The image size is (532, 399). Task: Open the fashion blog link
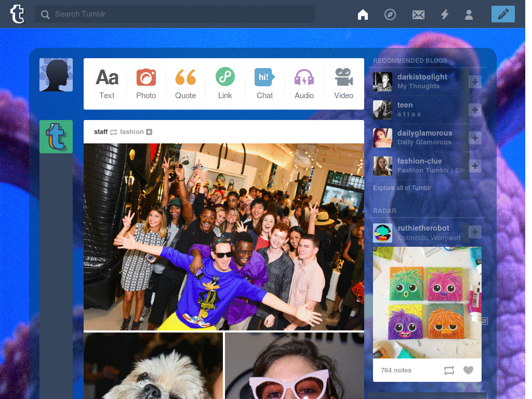click(131, 131)
